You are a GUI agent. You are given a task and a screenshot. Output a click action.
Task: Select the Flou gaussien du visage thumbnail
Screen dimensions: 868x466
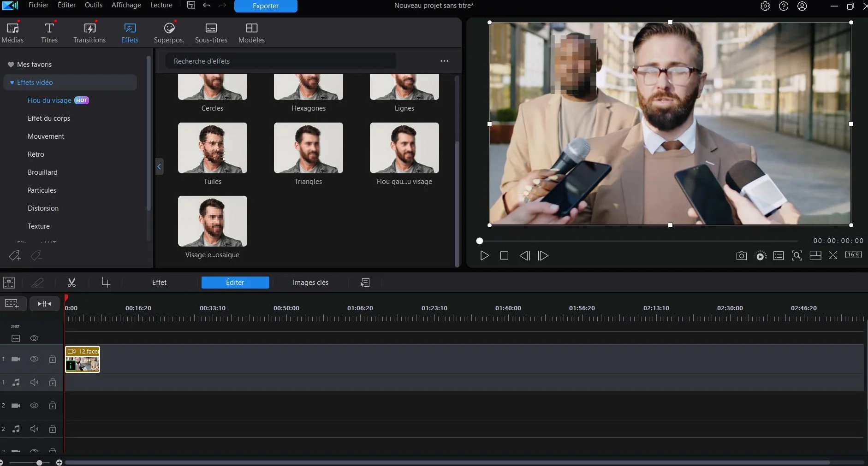tap(404, 148)
